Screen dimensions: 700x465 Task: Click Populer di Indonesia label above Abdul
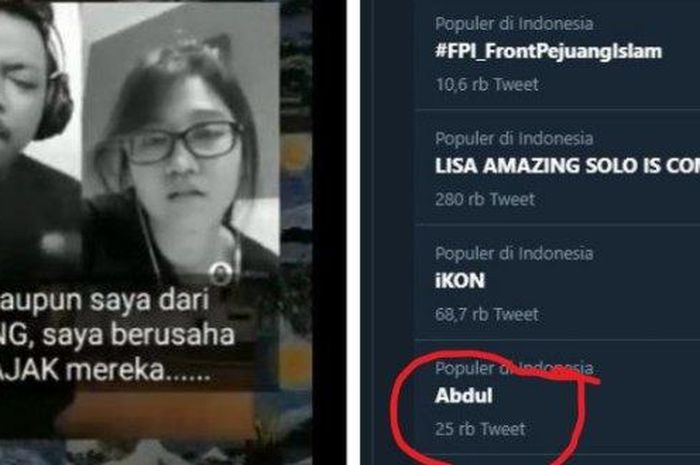pyautogui.click(x=514, y=368)
